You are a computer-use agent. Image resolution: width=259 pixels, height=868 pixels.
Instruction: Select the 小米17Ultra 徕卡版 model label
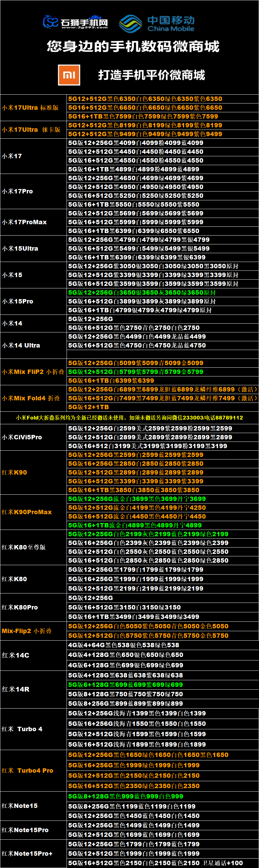(x=31, y=130)
